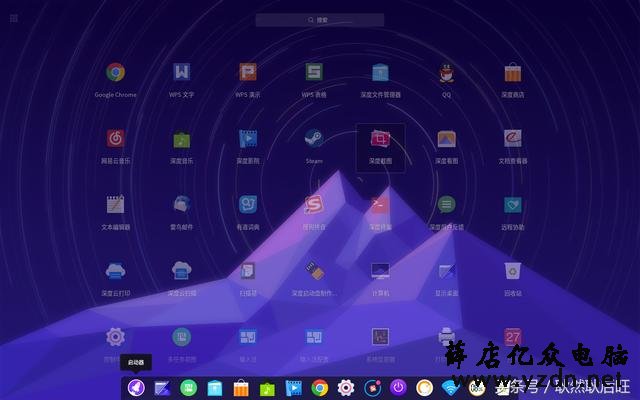The height and width of the screenshot is (400, 640).
Task: Launch the boot disk maker USB app
Action: (314, 271)
